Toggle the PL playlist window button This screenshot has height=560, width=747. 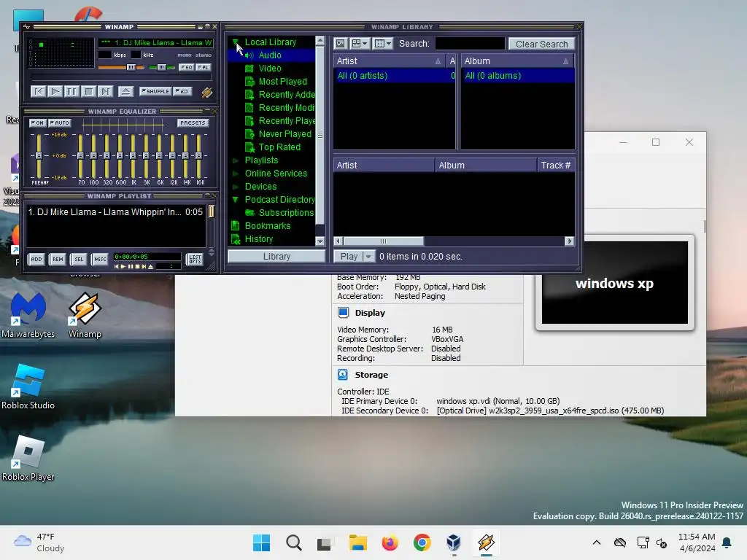coord(204,67)
